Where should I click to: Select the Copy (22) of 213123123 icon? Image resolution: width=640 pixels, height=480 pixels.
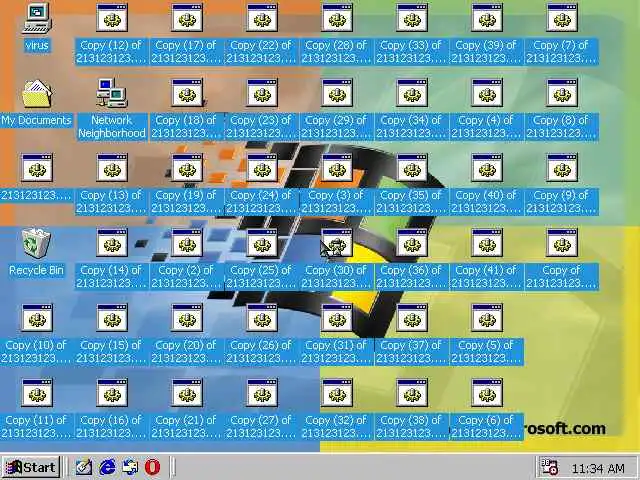click(262, 18)
